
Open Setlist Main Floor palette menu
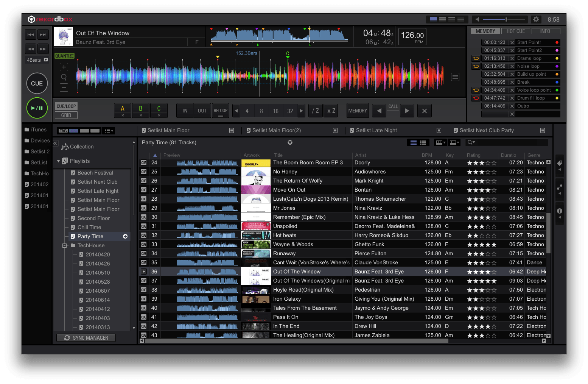[232, 130]
